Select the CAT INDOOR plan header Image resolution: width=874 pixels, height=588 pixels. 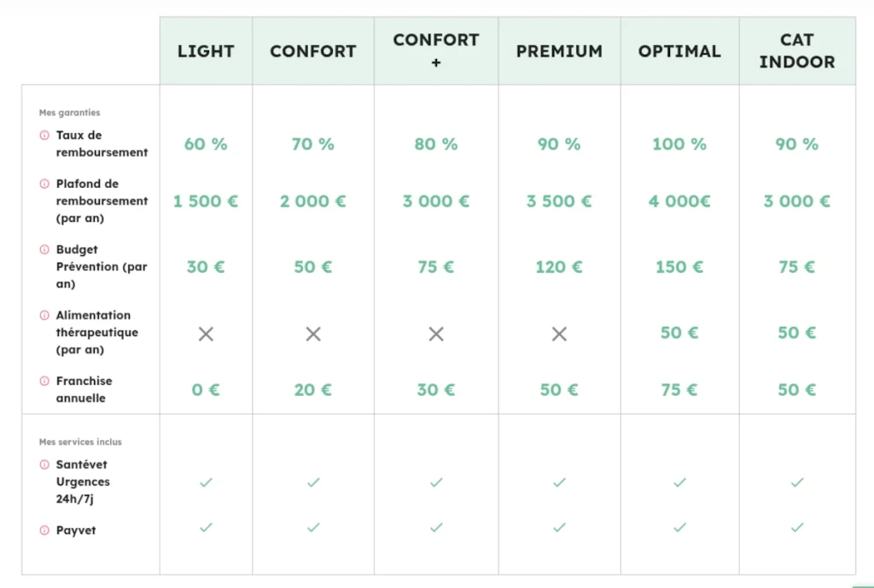pyautogui.click(x=797, y=51)
